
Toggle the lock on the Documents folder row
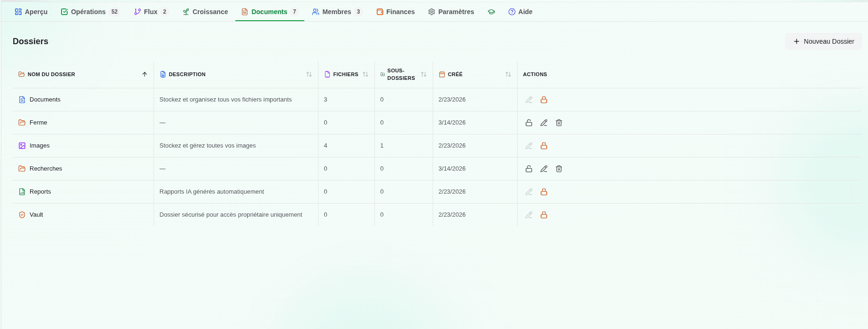point(544,100)
